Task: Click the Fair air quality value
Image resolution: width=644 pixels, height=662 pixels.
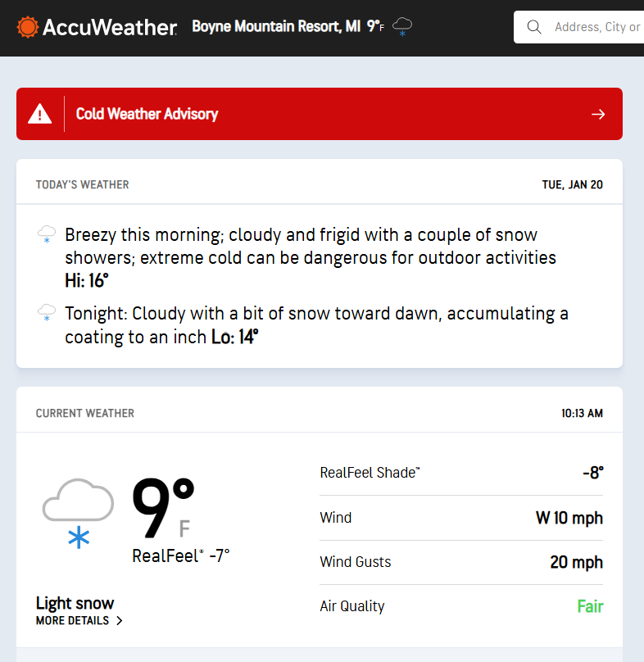Action: (590, 606)
